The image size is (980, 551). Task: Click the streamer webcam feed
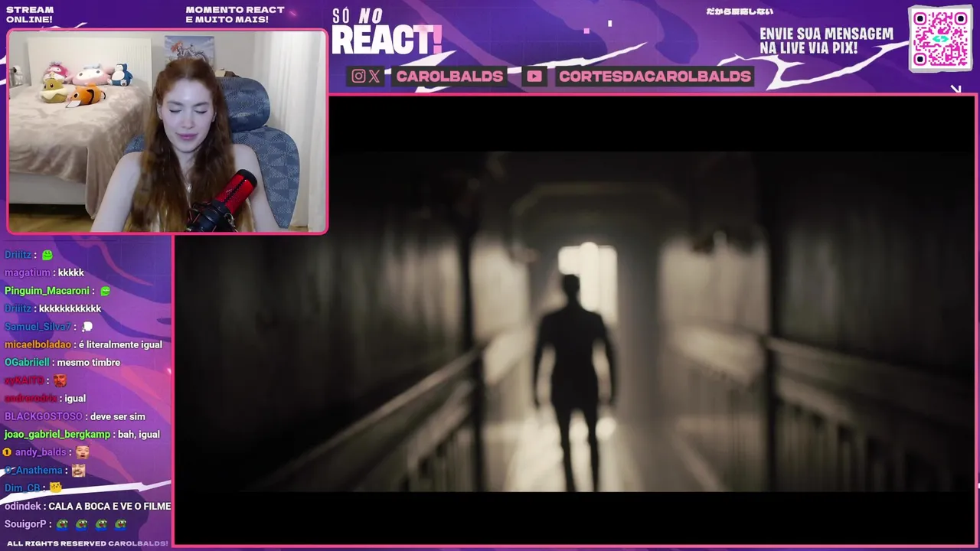pos(168,132)
